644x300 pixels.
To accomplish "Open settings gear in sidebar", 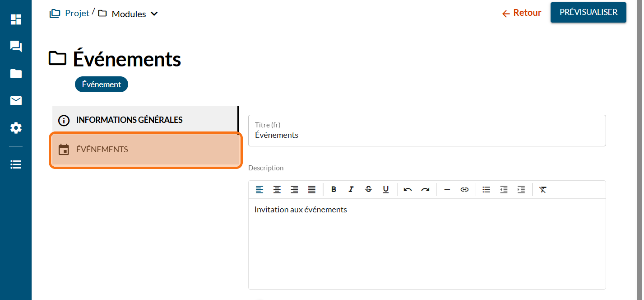I will coord(16,128).
